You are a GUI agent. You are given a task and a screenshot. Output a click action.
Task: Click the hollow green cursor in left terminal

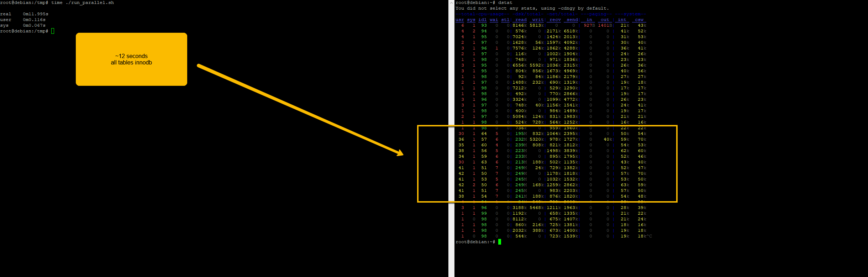53,31
